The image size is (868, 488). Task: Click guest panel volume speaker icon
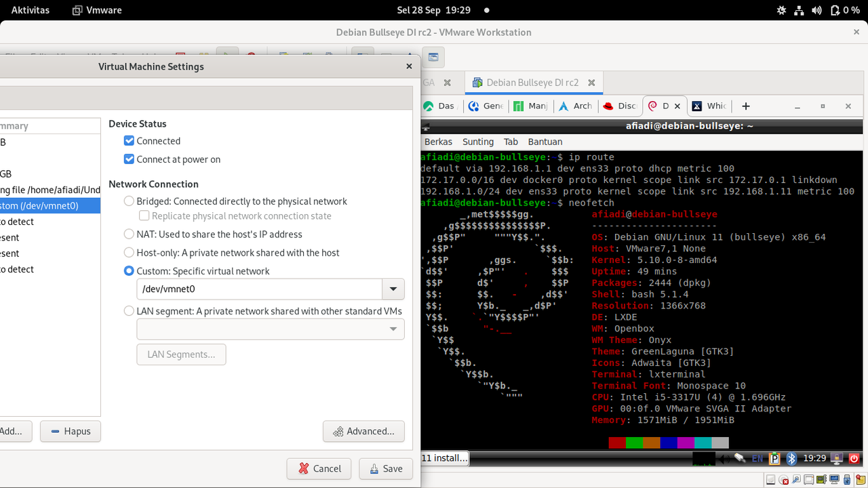click(724, 459)
